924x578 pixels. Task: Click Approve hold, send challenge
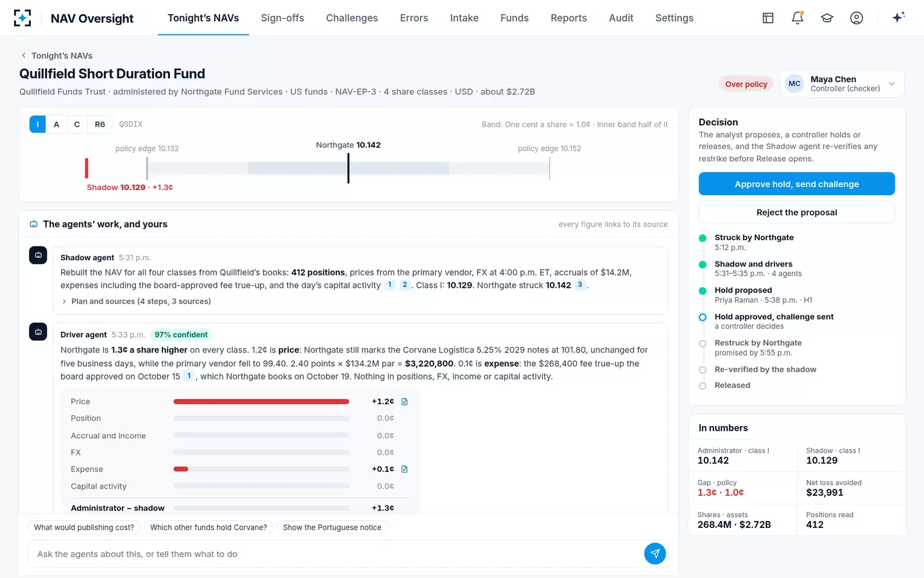tap(797, 184)
